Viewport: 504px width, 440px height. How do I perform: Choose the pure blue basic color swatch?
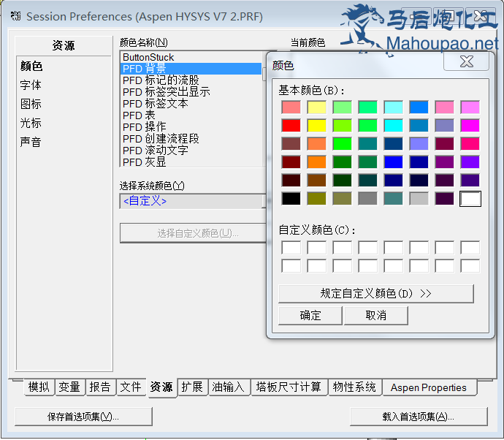[x=394, y=162]
